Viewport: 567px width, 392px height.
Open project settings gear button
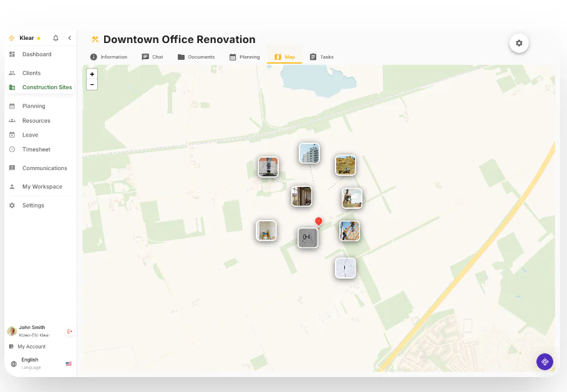(x=519, y=44)
